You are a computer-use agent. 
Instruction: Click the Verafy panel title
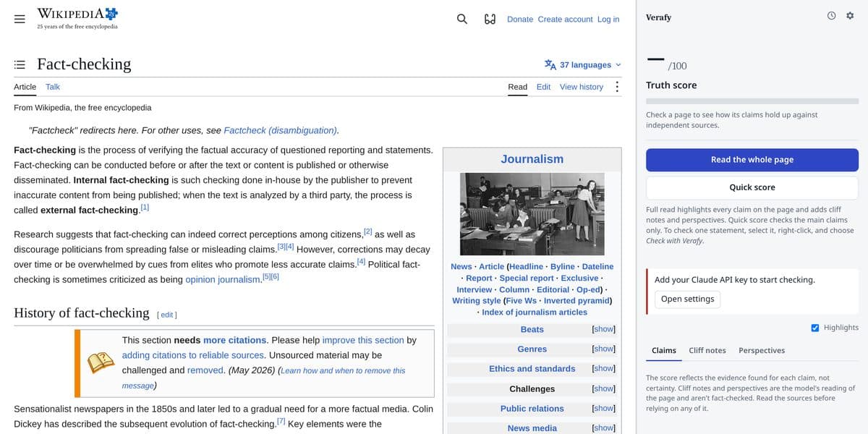[658, 17]
